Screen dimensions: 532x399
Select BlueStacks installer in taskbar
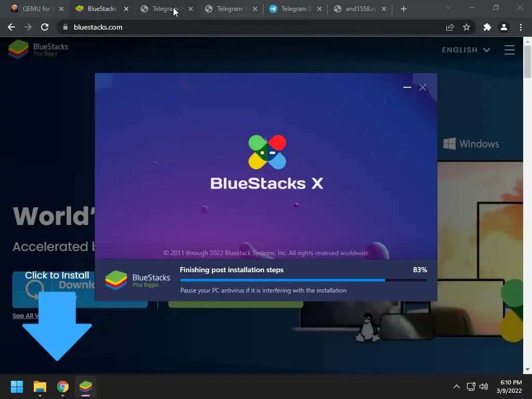(x=86, y=387)
